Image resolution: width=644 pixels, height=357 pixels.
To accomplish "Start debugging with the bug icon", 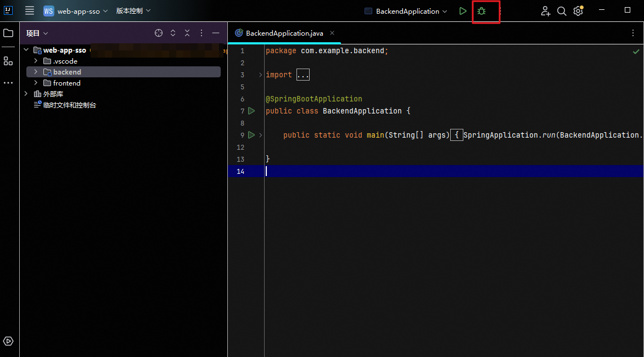I will (x=482, y=11).
